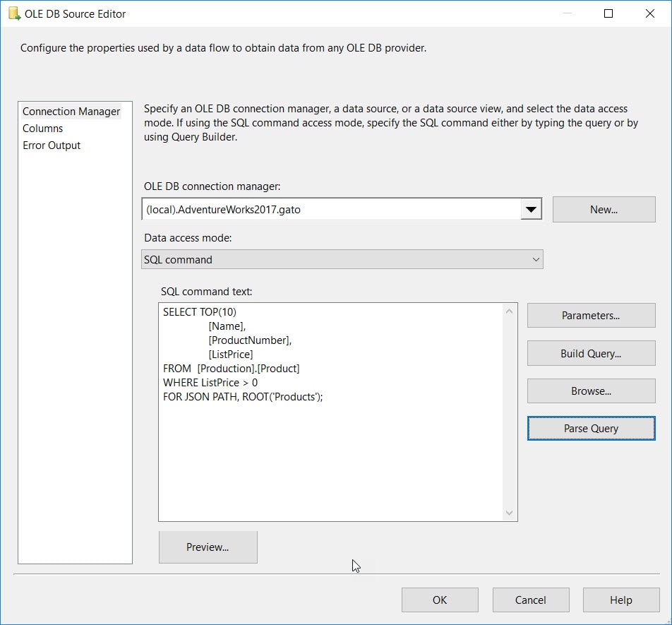672x625 pixels.
Task: Launch Build Query... builder
Action: [591, 353]
